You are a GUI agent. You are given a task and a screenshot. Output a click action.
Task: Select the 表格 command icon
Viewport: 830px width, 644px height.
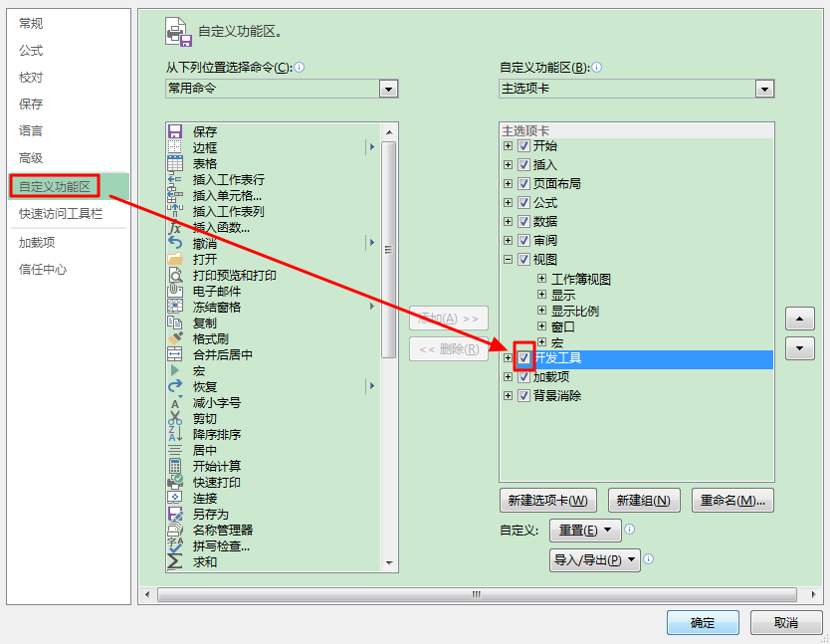coord(175,163)
